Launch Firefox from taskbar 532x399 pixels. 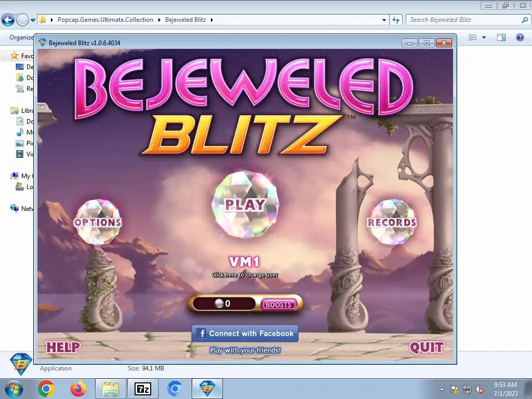(x=78, y=389)
